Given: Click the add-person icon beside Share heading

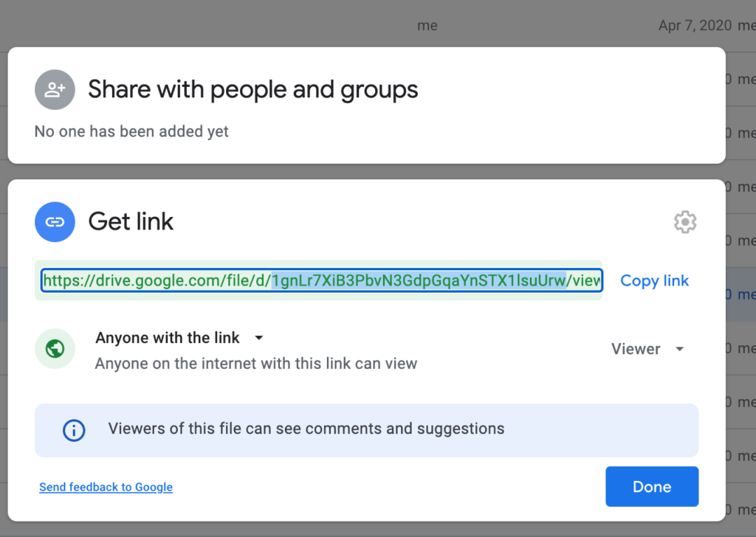Looking at the screenshot, I should click(x=55, y=90).
